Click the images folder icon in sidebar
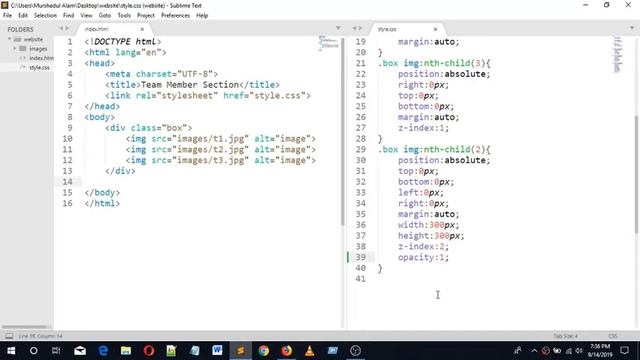 click(23, 49)
